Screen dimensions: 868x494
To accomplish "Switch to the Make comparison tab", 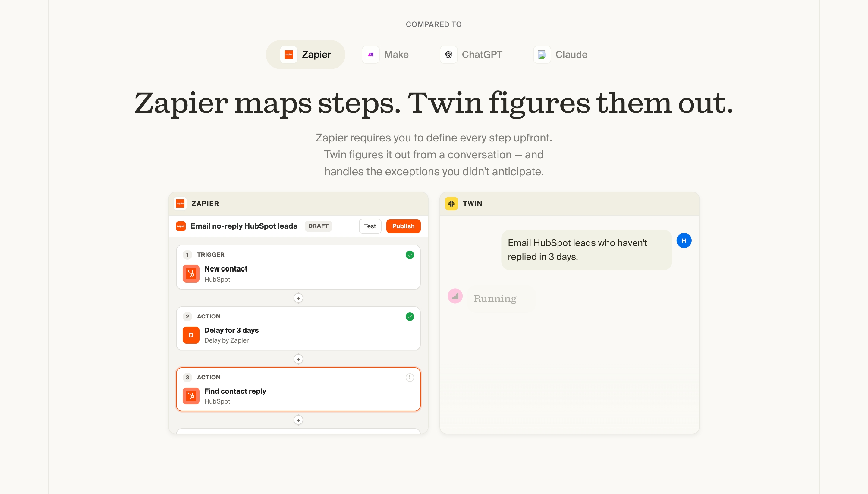I will click(x=385, y=55).
